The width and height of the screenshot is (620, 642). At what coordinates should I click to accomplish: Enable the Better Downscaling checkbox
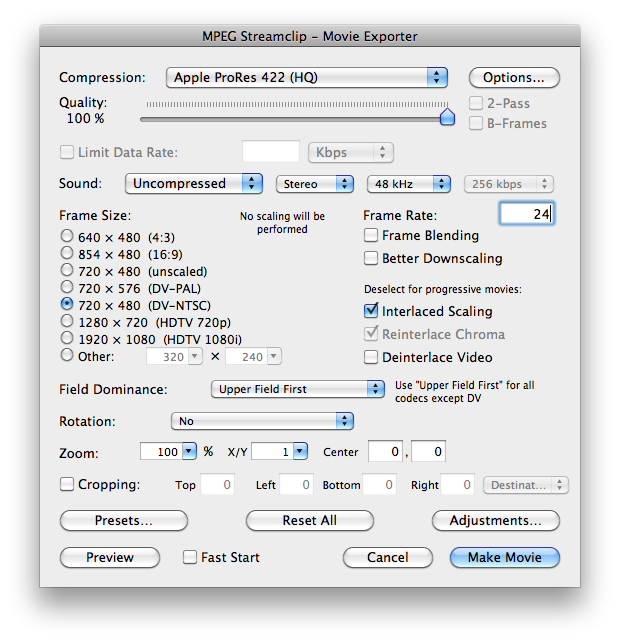tap(371, 258)
